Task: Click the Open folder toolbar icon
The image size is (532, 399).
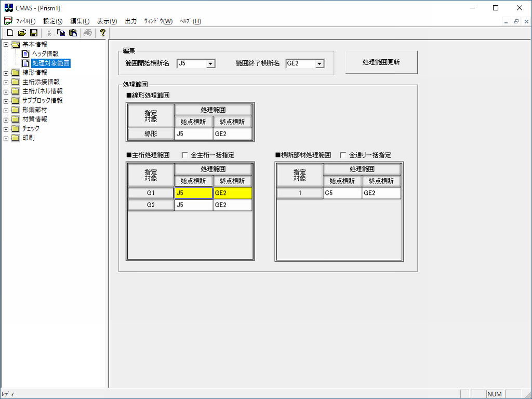Action: [x=22, y=33]
